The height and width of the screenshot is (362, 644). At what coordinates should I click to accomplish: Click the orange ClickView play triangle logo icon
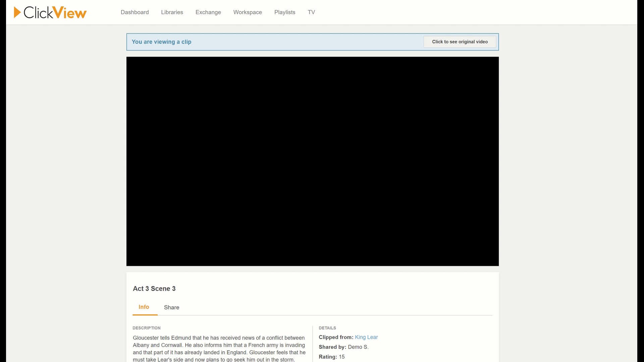pos(17,12)
